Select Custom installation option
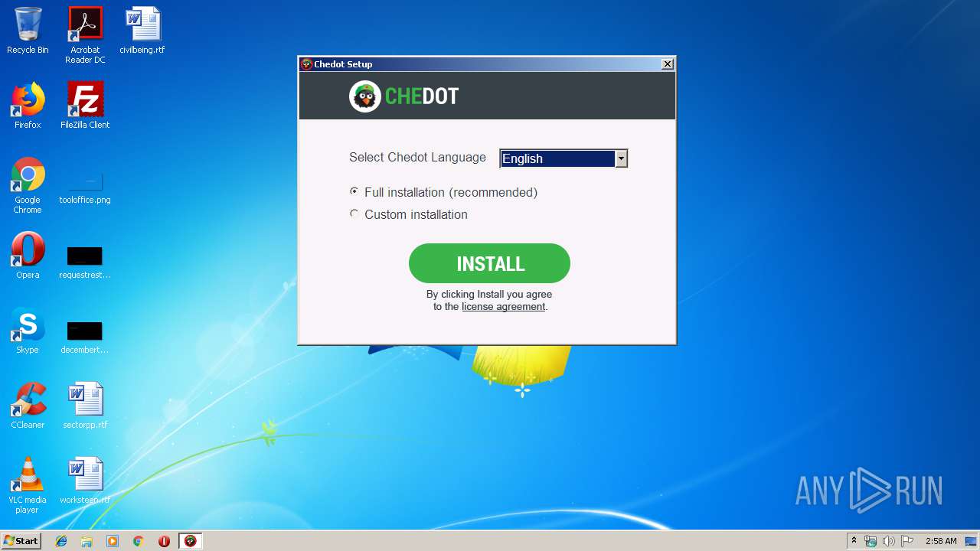Viewport: 980px width, 551px height. (408, 214)
